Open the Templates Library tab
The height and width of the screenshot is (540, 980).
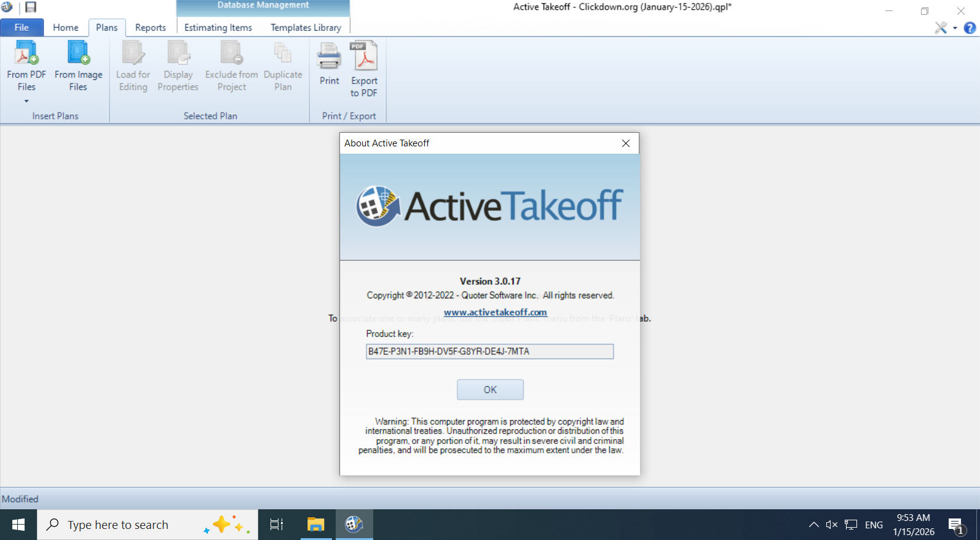coord(306,28)
